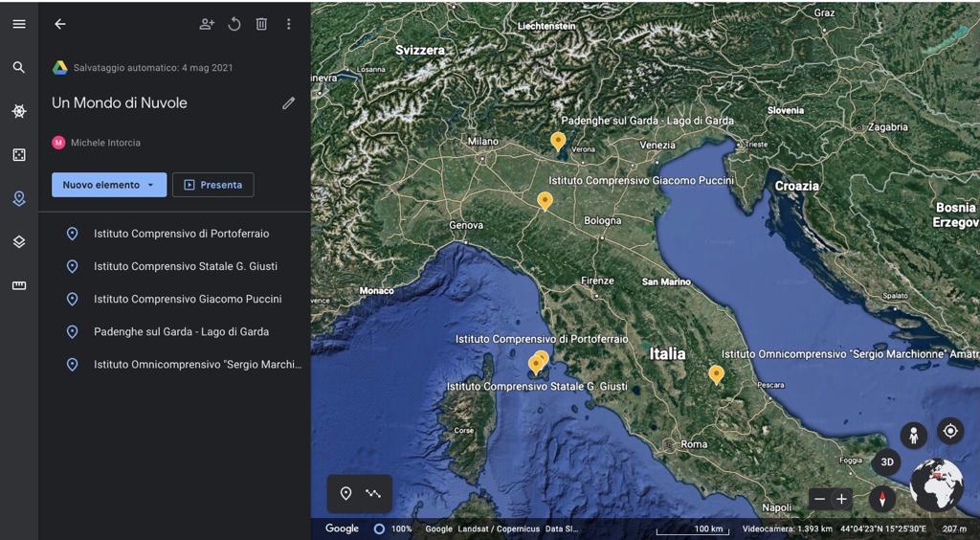Delete project with trash icon
The height and width of the screenshot is (540, 980).
coord(261,24)
